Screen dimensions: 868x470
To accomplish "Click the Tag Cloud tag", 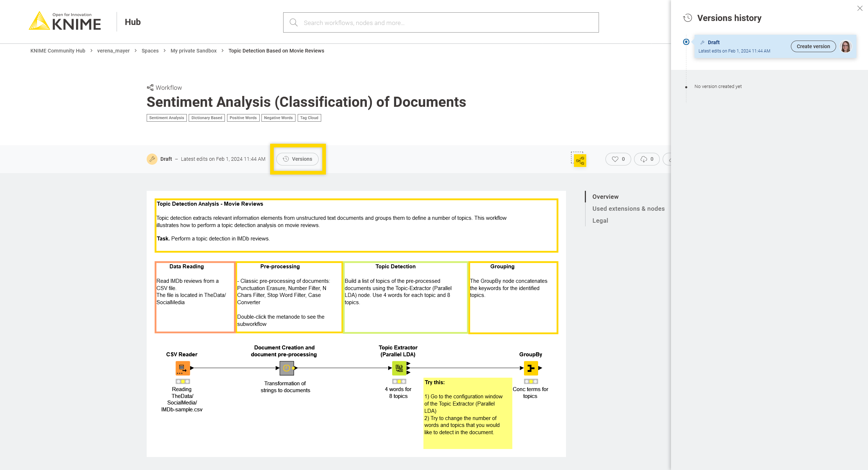I will [309, 118].
